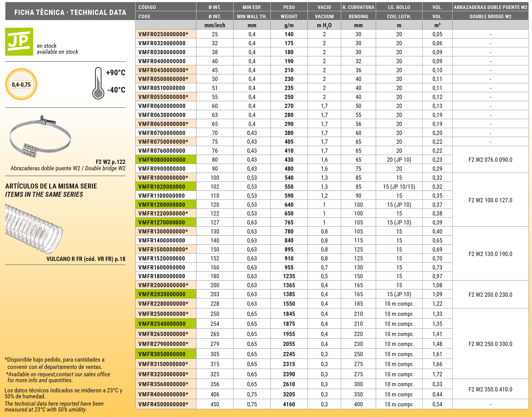Click the F2 W2 p.122 reference
The width and height of the screenshot is (532, 417).
coord(110,162)
